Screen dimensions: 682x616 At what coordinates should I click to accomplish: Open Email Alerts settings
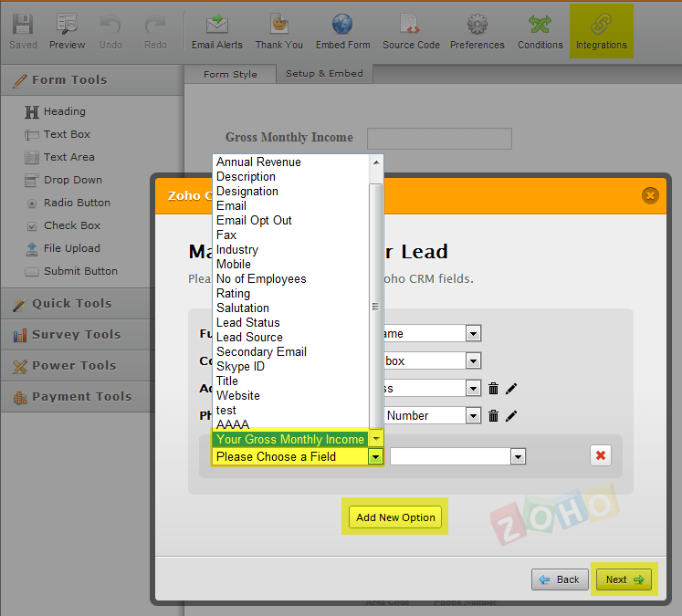tap(217, 31)
